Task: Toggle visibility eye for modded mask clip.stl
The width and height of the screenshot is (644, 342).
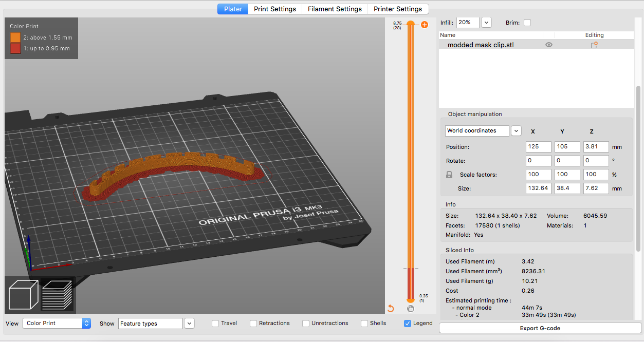Action: tap(549, 45)
